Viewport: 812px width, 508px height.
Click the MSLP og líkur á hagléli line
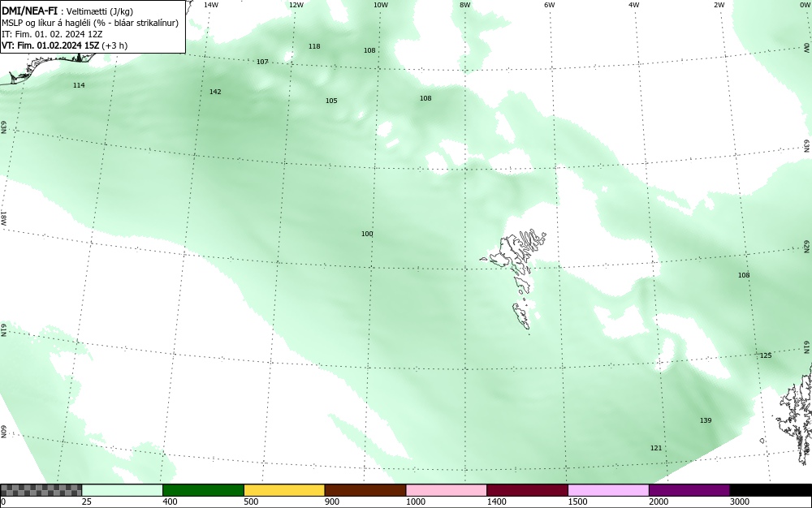coord(90,23)
